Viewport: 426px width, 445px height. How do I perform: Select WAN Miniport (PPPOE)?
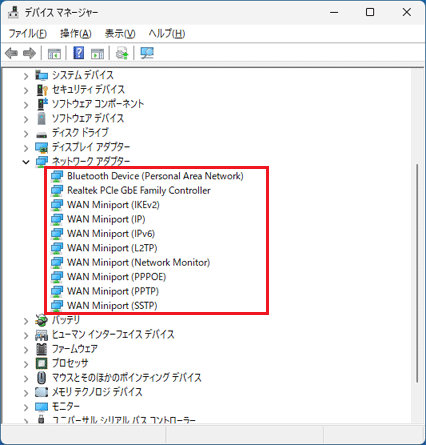117,277
